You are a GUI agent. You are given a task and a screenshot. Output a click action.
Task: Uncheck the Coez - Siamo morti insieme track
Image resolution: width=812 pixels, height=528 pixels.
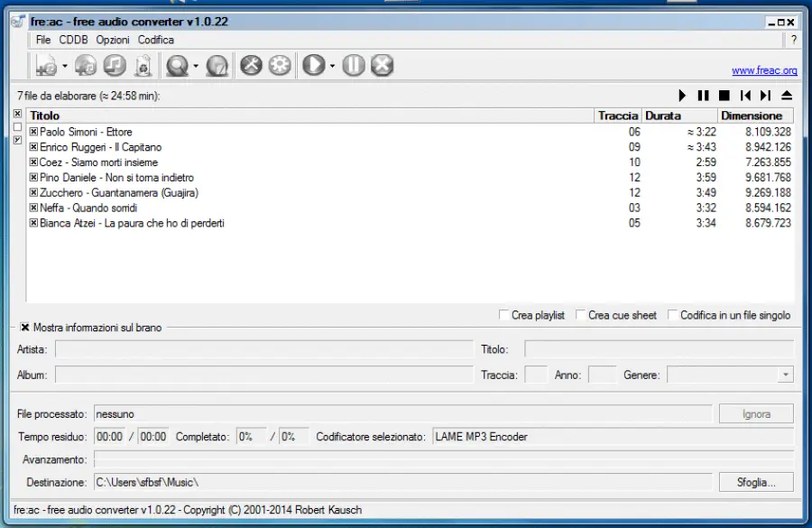coord(32,162)
